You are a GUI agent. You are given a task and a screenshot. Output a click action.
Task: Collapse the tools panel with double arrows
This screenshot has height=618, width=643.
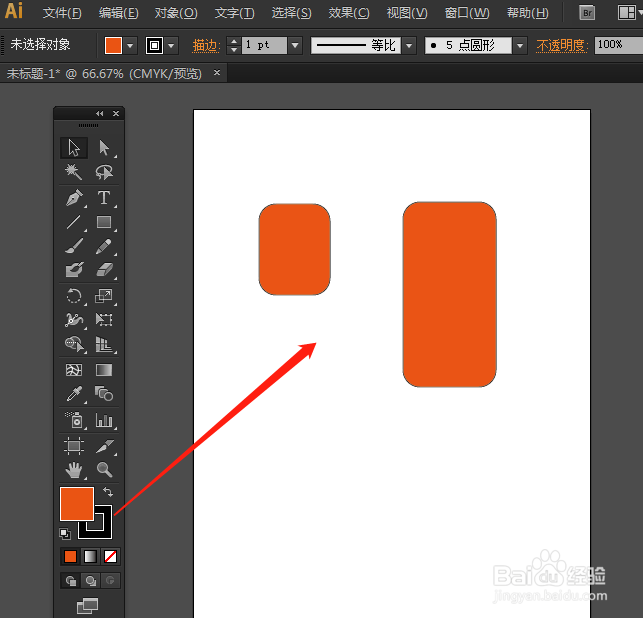tap(100, 114)
